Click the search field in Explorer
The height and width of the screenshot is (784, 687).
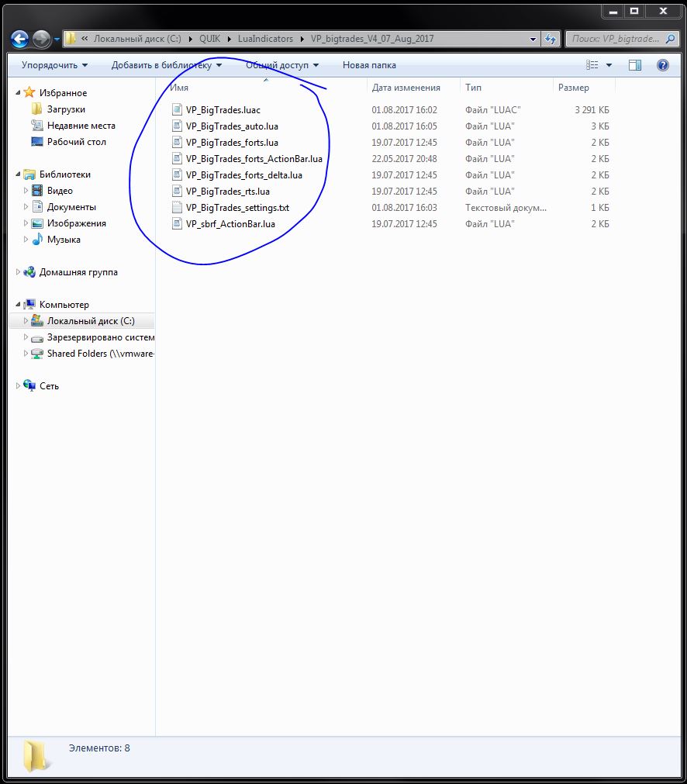point(620,39)
